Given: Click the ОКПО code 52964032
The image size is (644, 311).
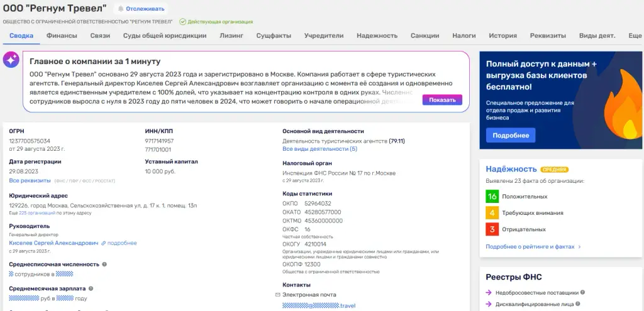Looking at the screenshot, I should coord(318,204).
